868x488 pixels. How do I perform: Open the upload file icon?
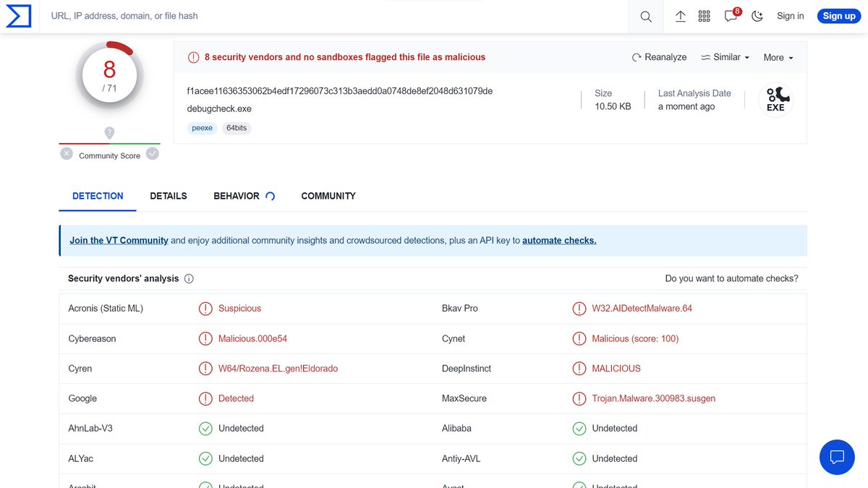681,16
